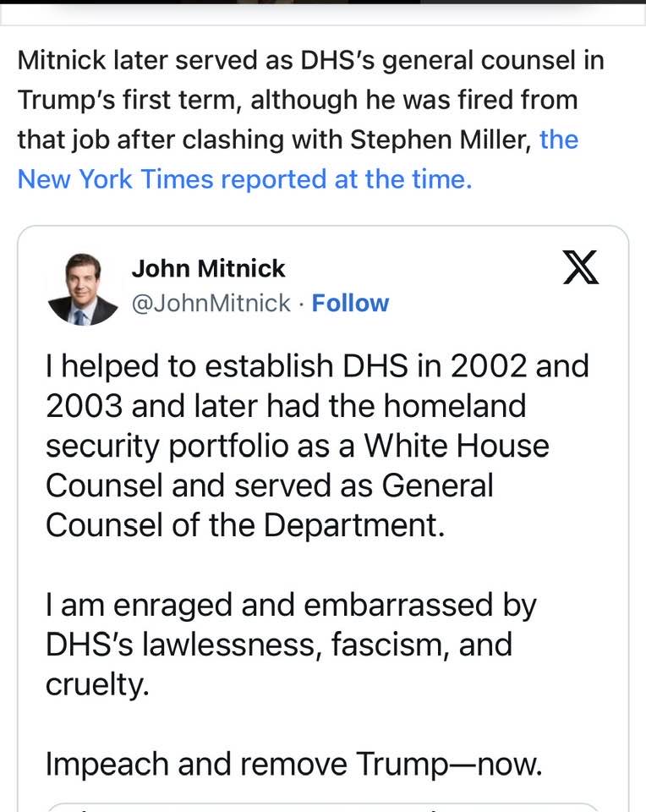Click the partially visible card below the tweet text
Screen dimensions: 646x812
(x=323, y=806)
